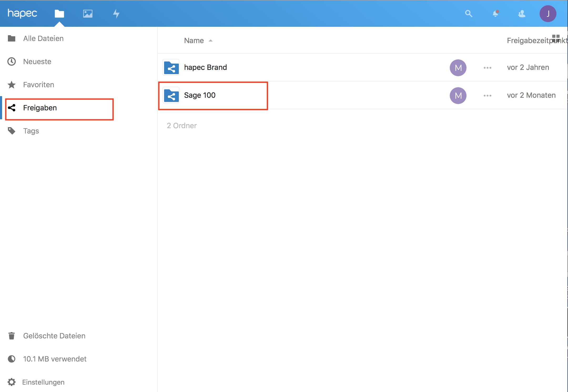Open the hapec Brand shared folder
This screenshot has height=392, width=568.
tap(205, 67)
